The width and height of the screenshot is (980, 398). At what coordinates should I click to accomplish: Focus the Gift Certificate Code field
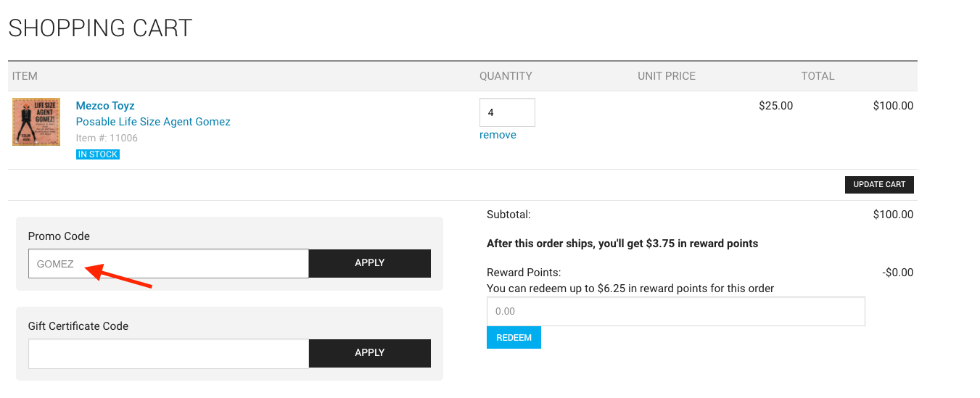tap(168, 353)
